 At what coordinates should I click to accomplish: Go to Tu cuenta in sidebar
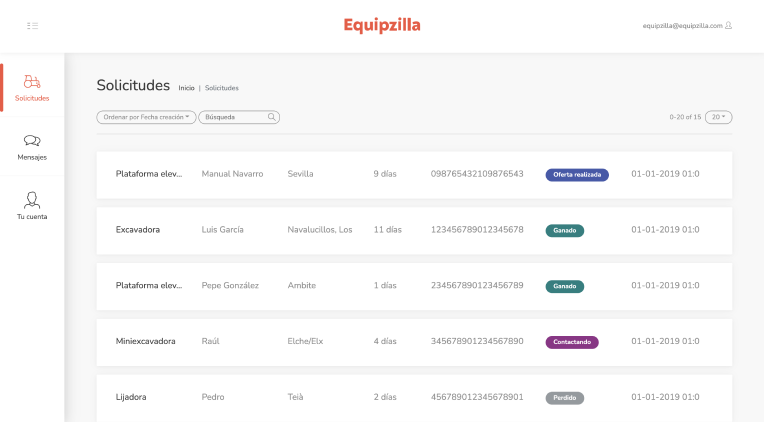(x=32, y=216)
